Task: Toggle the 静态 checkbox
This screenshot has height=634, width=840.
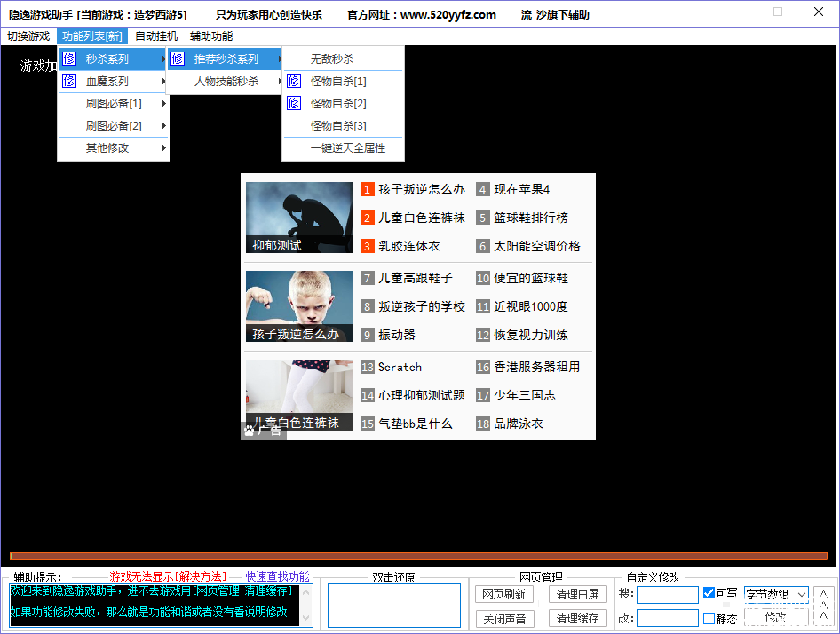Action: tap(709, 618)
